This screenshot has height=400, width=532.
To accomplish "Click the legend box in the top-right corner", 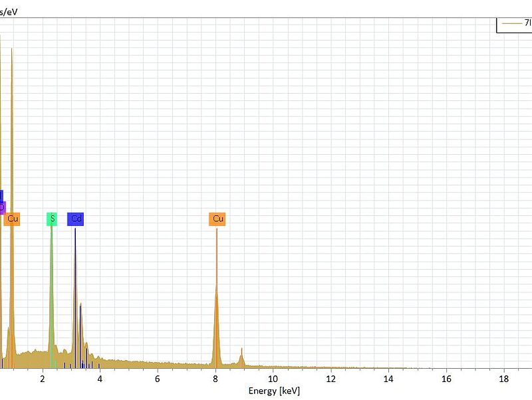I will pyautogui.click(x=515, y=23).
